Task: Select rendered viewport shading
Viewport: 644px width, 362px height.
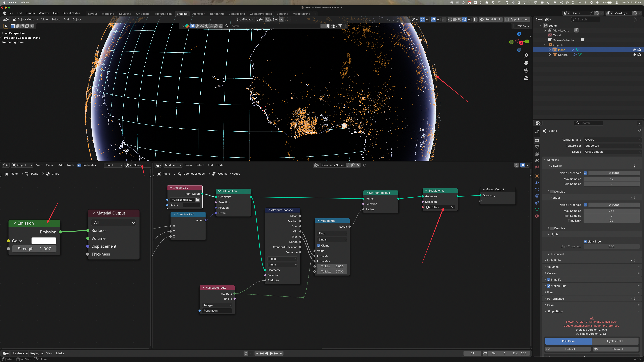Action: pos(464,19)
